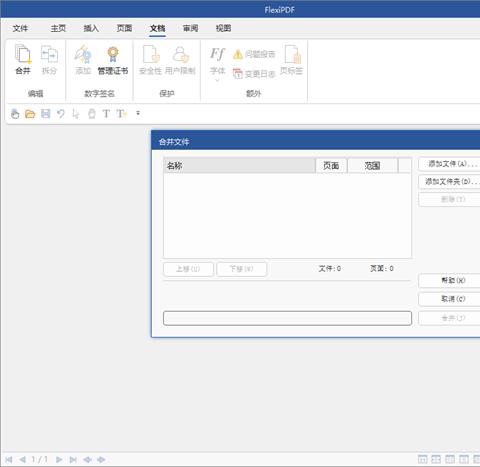
Task: Click the 文件: 0 count label
Action: click(330, 269)
